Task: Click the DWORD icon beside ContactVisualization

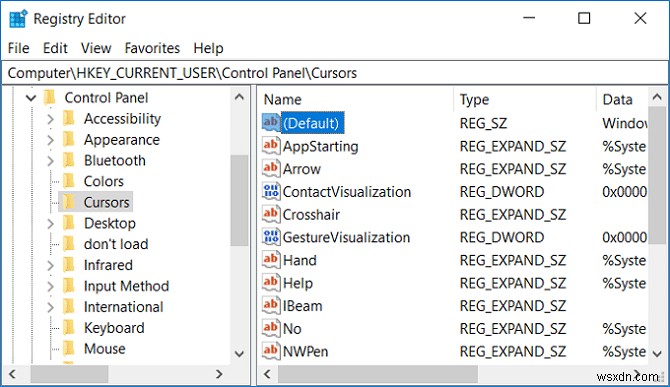Action: click(271, 191)
